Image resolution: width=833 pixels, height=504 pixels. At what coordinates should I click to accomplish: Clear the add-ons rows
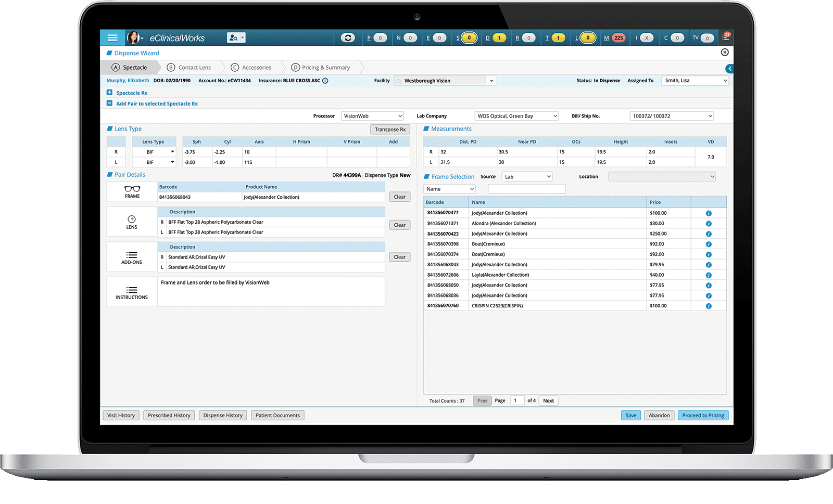tap(400, 257)
